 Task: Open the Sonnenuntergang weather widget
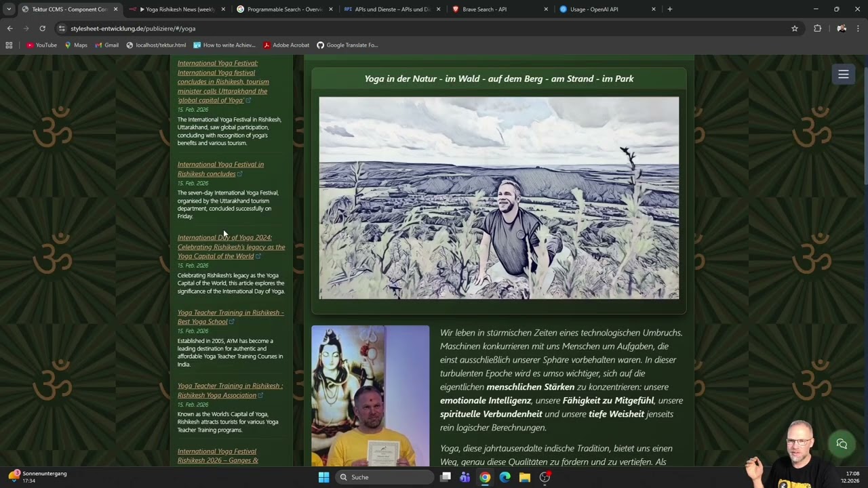(x=38, y=477)
